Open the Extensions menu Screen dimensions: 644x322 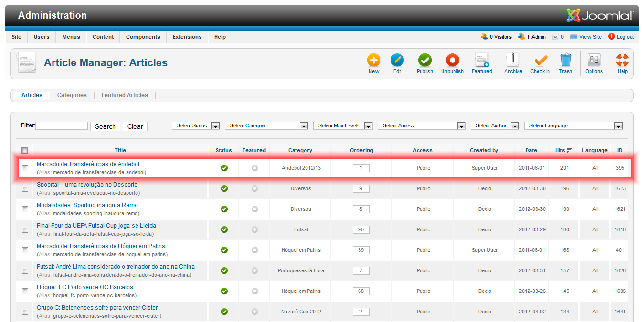click(x=187, y=37)
